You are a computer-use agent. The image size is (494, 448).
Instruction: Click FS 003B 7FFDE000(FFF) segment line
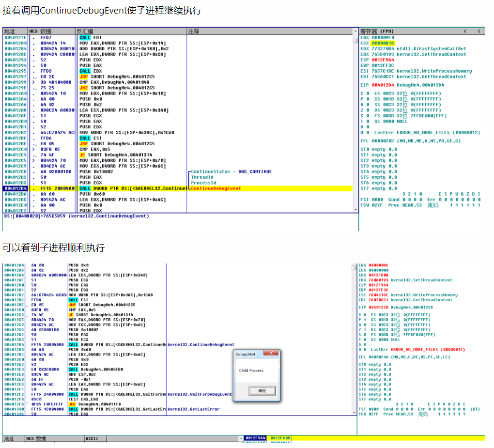[411, 116]
